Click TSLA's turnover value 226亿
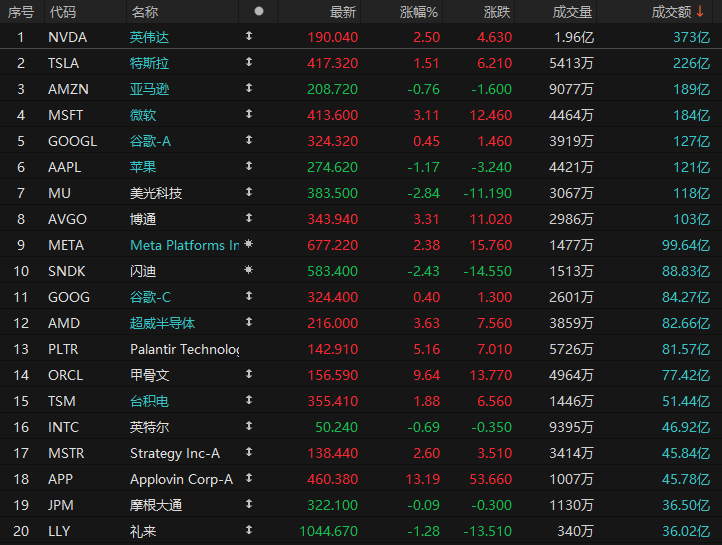The height and width of the screenshot is (545, 722). coord(691,63)
